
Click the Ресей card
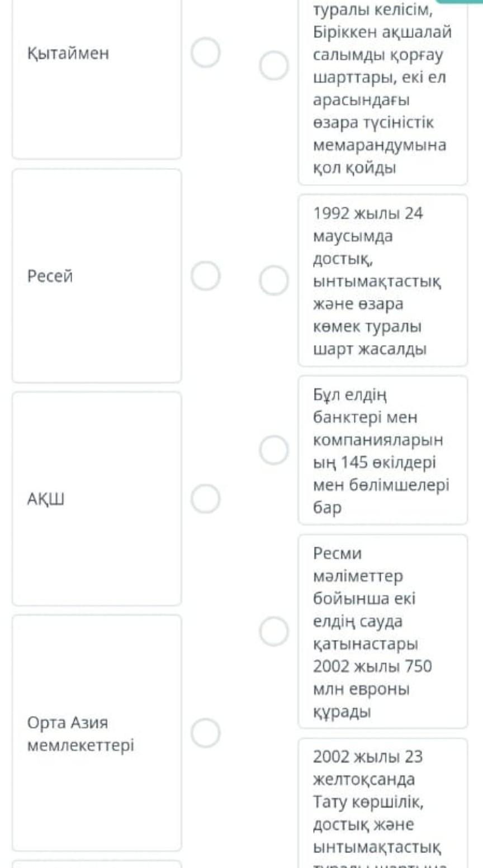point(97,276)
